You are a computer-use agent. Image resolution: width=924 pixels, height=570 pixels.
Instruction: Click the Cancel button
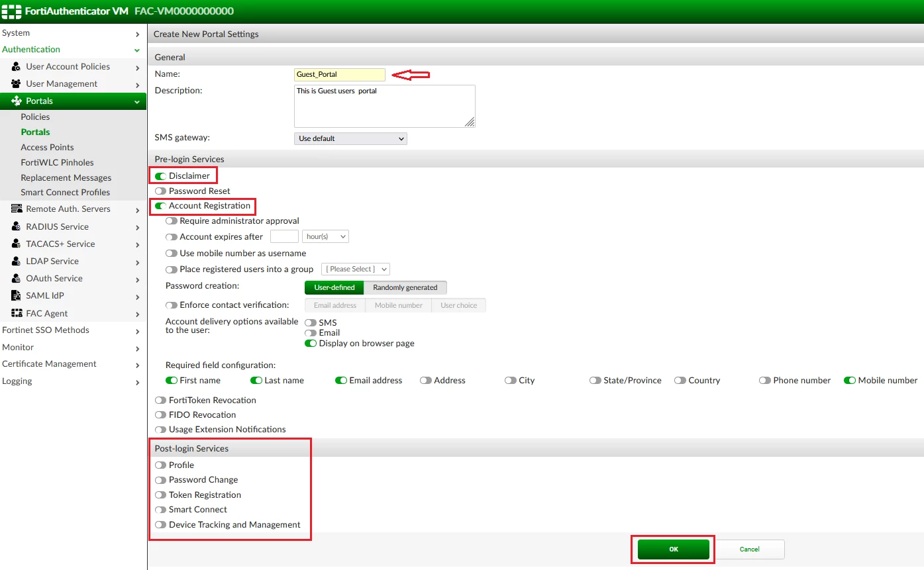(749, 549)
